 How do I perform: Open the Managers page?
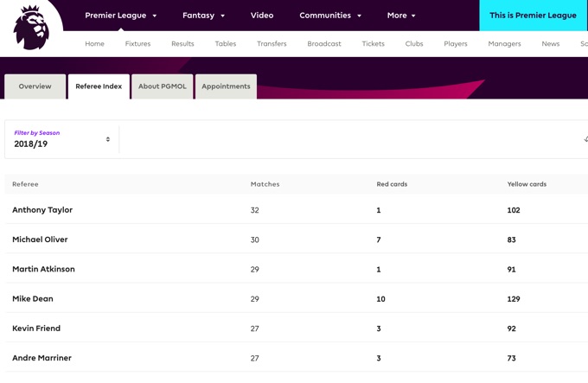tap(504, 43)
